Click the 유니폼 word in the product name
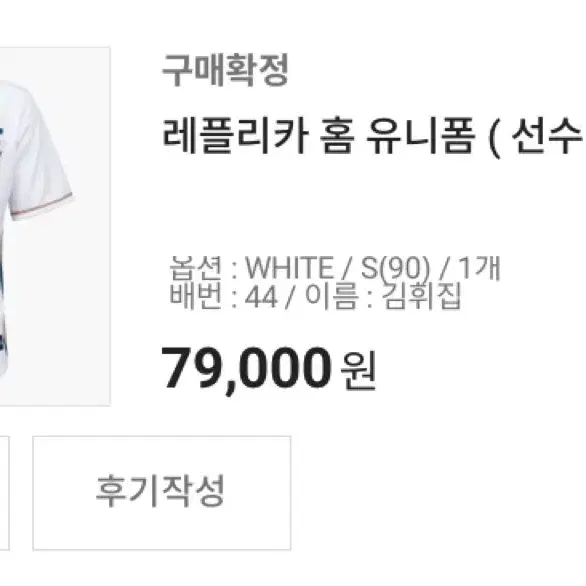This screenshot has height=586, width=586. tap(420, 136)
